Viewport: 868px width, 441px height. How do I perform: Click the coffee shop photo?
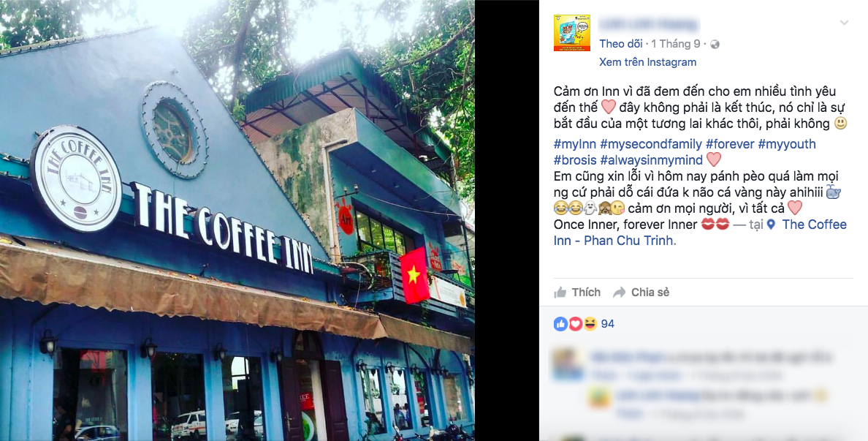click(237, 221)
